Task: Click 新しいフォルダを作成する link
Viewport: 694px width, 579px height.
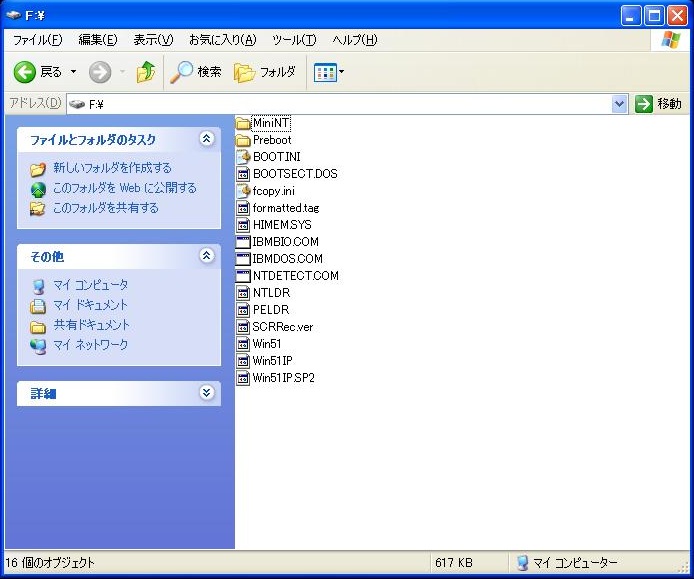Action: click(112, 168)
